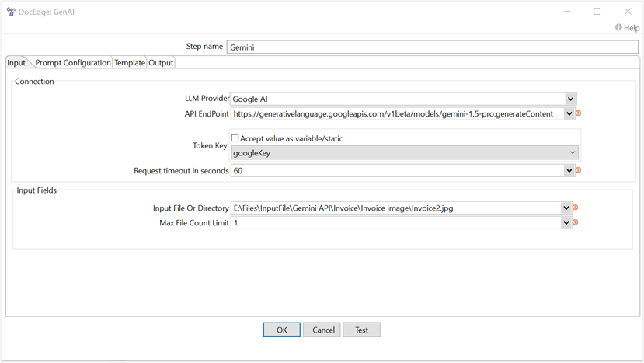Click the variable icon beside Request timeout
The width and height of the screenshot is (644, 363).
579,171
